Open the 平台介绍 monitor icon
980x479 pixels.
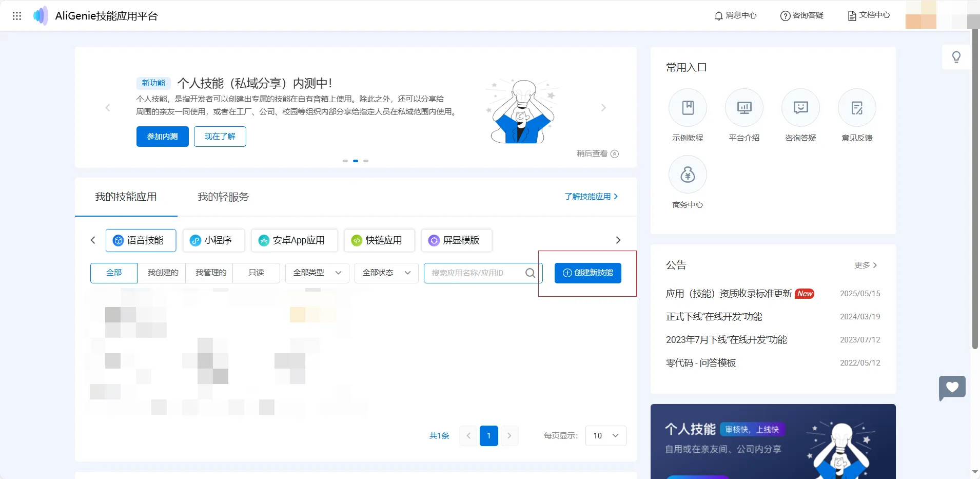coord(744,108)
